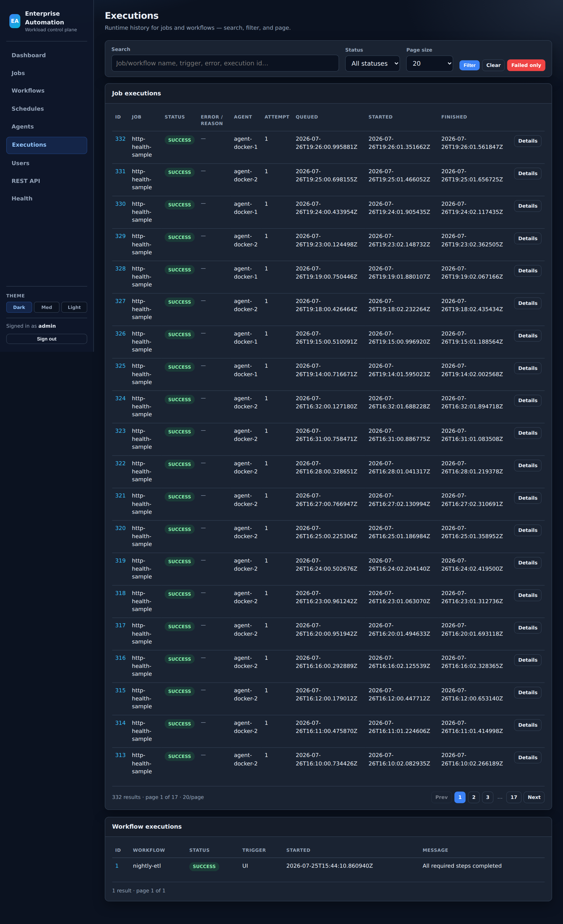Open execution ID 323 link
Image resolution: width=563 pixels, height=924 pixels.
click(120, 431)
